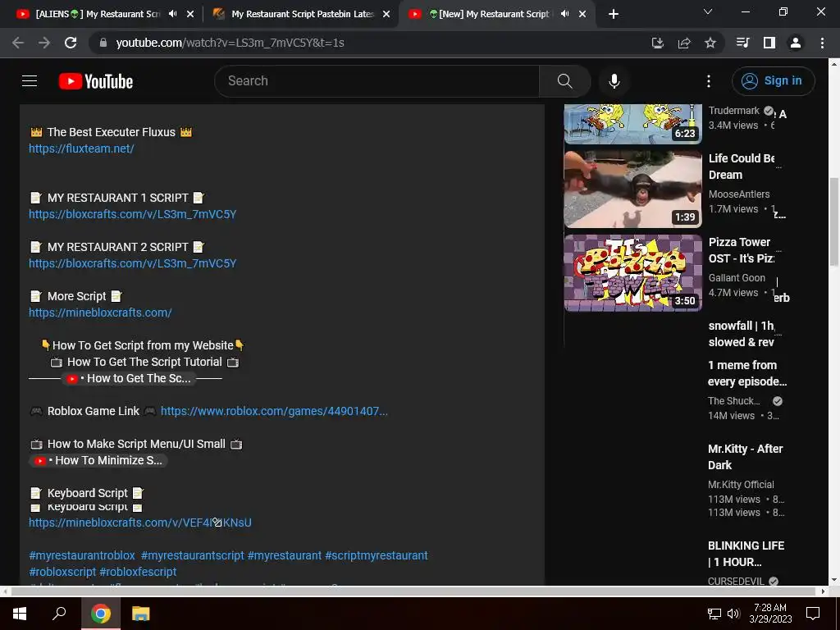This screenshot has width=840, height=630.
Task: Go back with browser back arrow
Action: tap(18, 43)
